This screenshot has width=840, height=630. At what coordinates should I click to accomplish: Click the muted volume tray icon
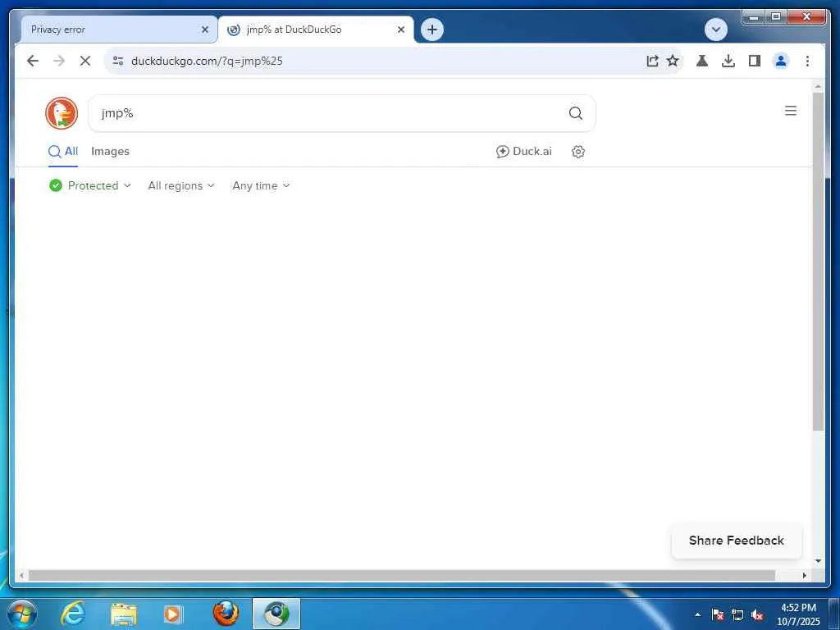pyautogui.click(x=757, y=614)
